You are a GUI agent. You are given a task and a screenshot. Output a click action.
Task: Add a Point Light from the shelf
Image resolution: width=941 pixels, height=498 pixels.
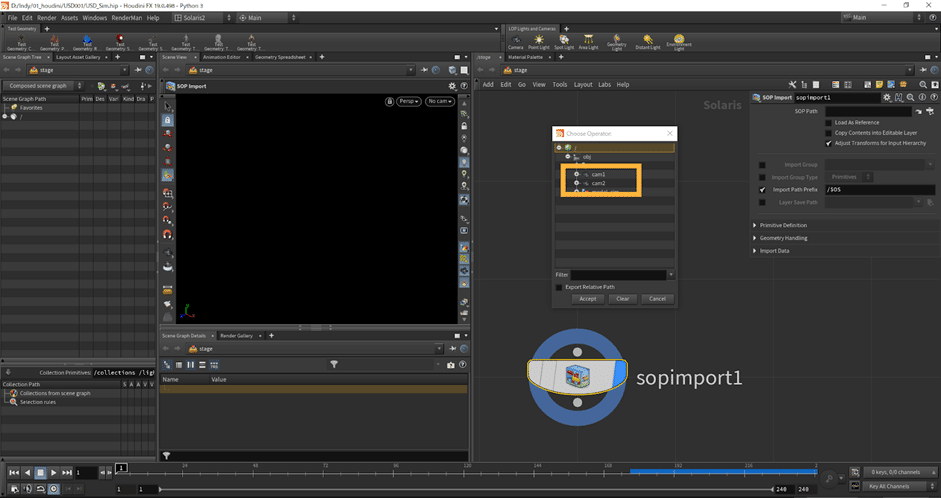tap(538, 41)
